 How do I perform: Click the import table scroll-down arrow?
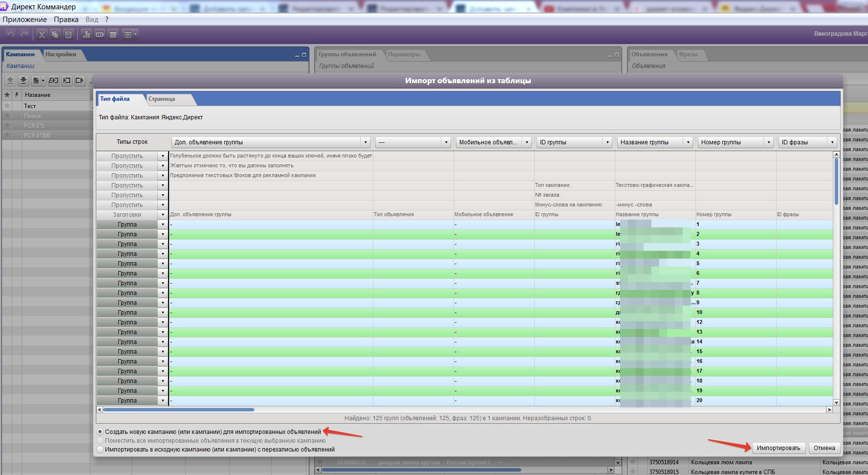[x=836, y=403]
